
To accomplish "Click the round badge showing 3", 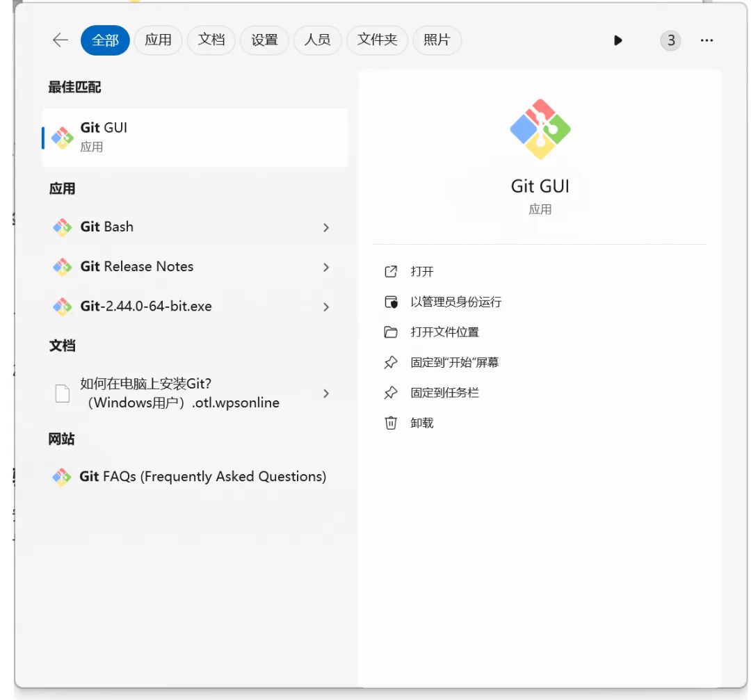I will pyautogui.click(x=670, y=40).
